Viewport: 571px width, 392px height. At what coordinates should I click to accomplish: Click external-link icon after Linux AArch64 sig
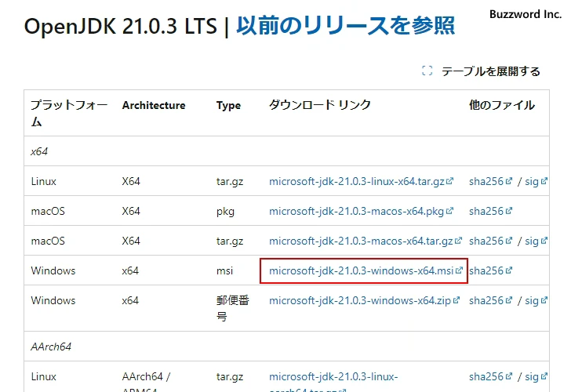pyautogui.click(x=544, y=376)
